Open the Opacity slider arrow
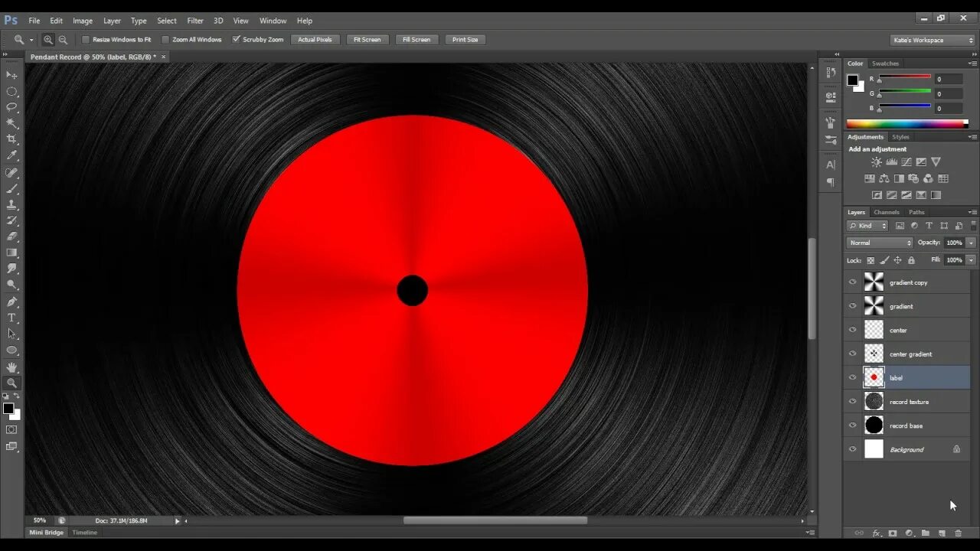Screen dimensions: 980x551 971,243
